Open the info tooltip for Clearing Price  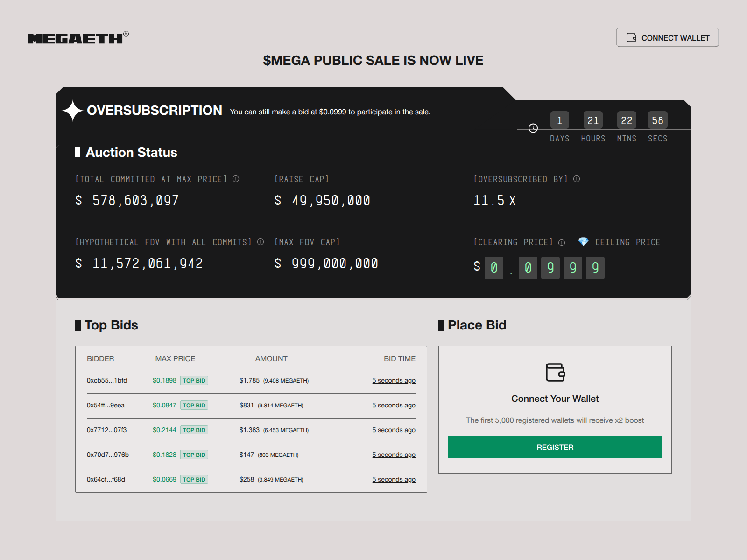[x=561, y=242]
